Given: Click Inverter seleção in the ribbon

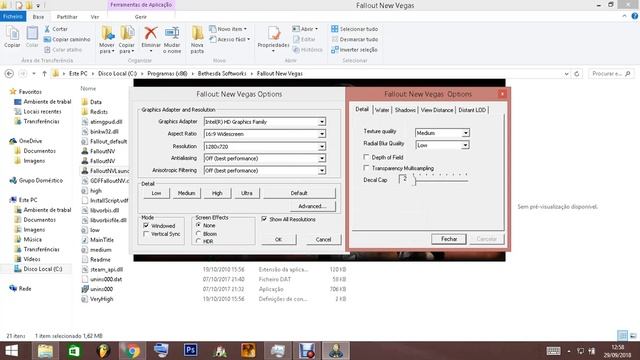Looking at the screenshot, I should tap(355, 49).
